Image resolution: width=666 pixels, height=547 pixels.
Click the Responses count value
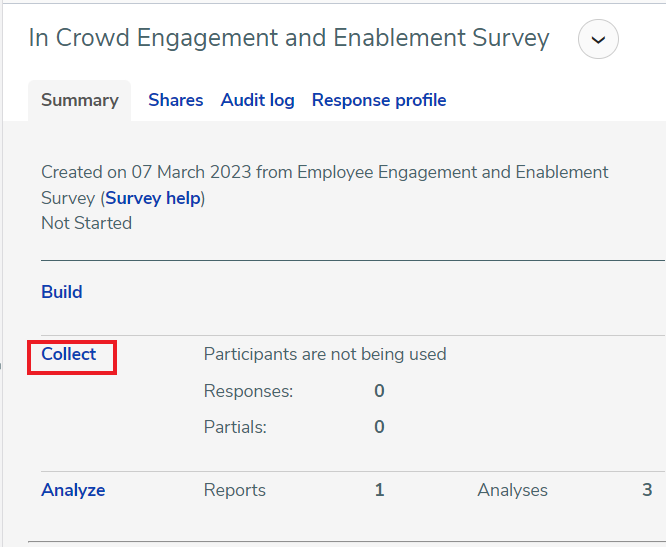point(379,391)
